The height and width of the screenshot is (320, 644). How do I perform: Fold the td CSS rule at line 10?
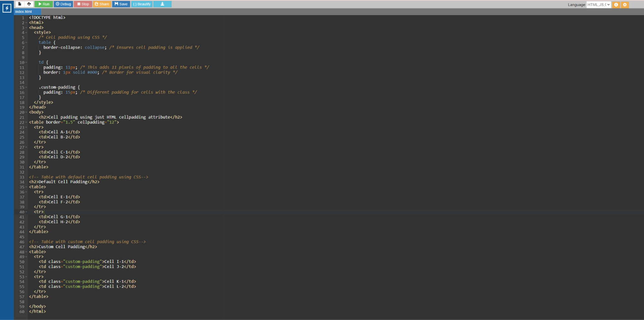[26, 63]
